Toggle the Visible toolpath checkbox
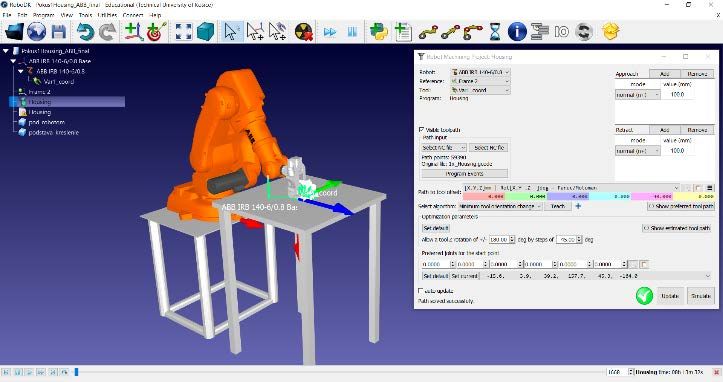The width and height of the screenshot is (723, 382). tap(421, 130)
